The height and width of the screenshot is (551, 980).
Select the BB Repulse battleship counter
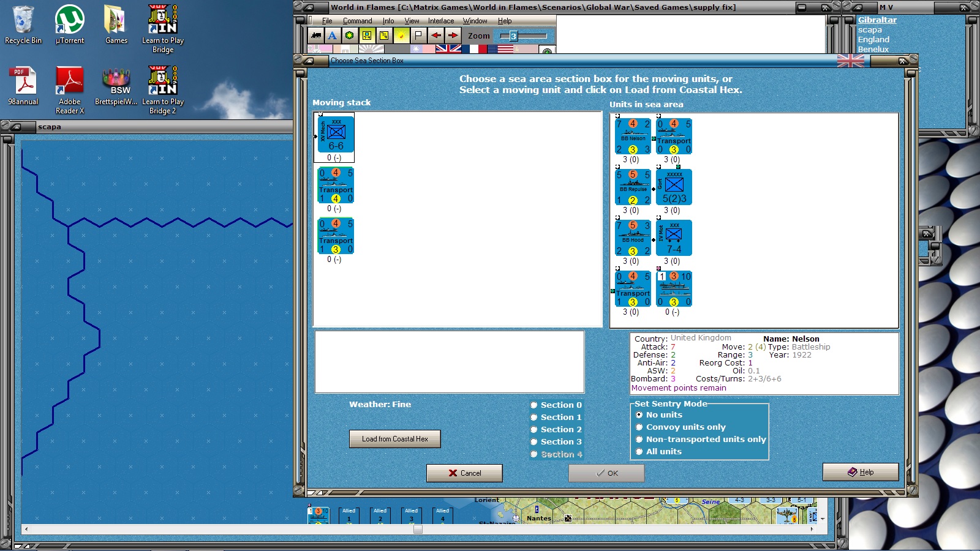633,187
